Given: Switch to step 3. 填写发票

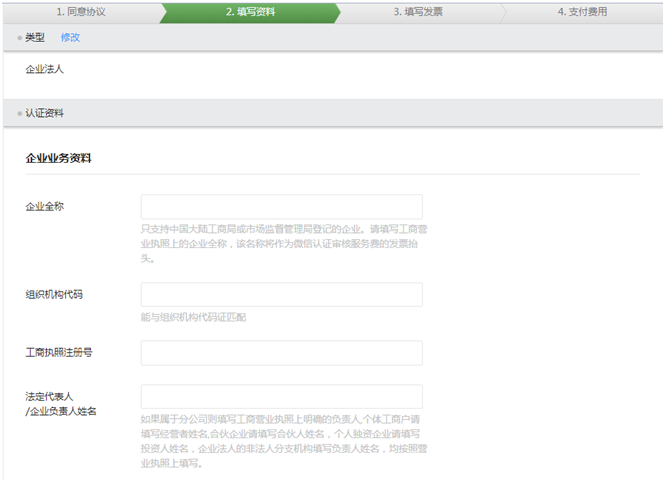Looking at the screenshot, I should point(418,12).
